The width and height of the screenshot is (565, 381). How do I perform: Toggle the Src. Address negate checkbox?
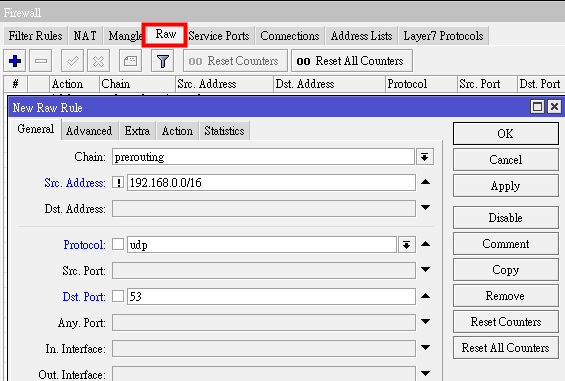pyautogui.click(x=118, y=182)
